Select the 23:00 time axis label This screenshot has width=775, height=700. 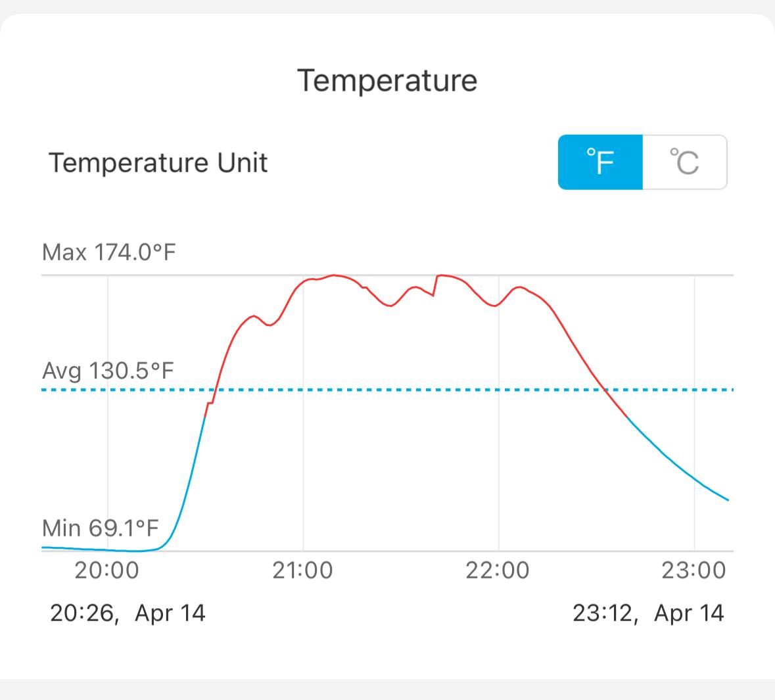tap(693, 570)
